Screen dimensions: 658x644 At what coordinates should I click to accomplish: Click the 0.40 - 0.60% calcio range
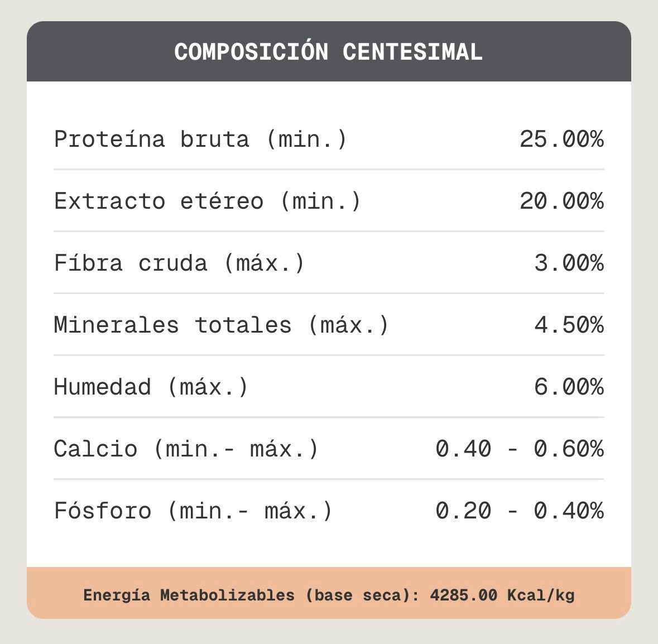click(x=520, y=449)
